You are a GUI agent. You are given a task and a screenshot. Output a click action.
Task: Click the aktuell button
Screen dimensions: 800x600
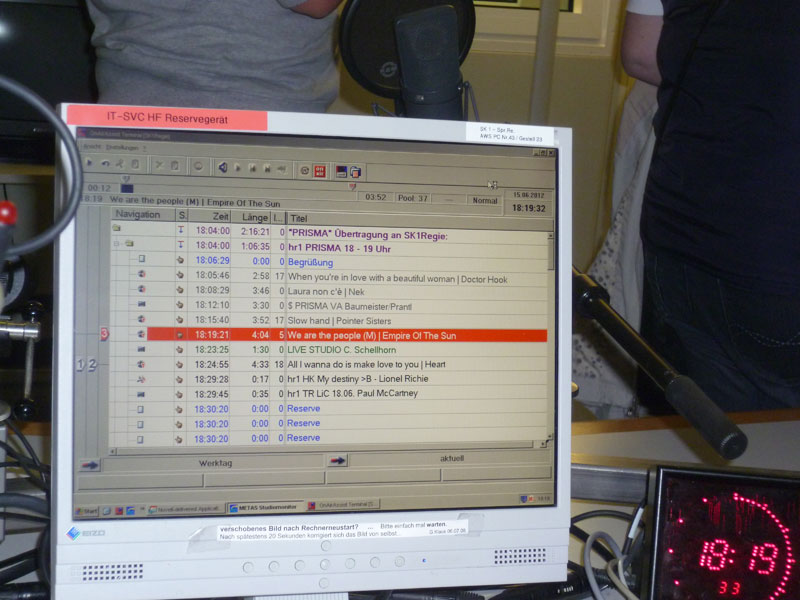click(451, 459)
